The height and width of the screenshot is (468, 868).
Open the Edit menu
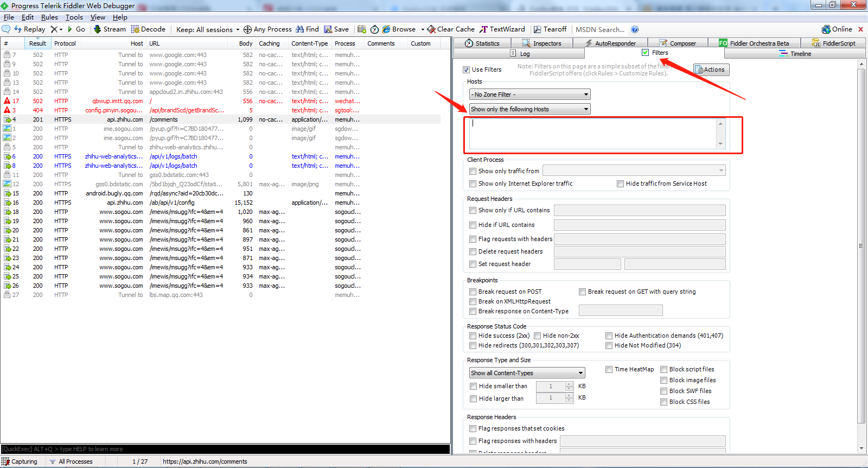tap(28, 17)
